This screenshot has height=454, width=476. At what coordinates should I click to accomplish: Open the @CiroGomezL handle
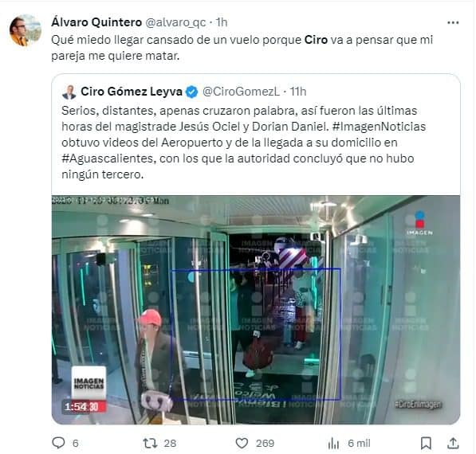tap(241, 92)
